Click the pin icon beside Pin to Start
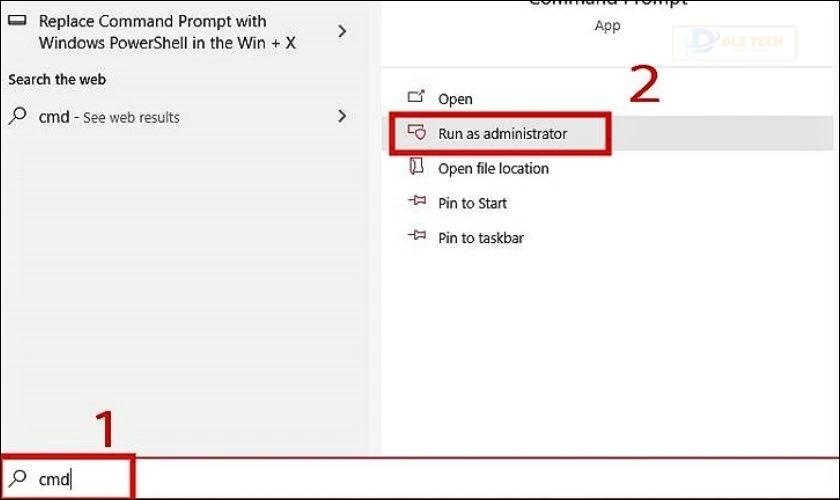The height and width of the screenshot is (500, 840). 417,203
